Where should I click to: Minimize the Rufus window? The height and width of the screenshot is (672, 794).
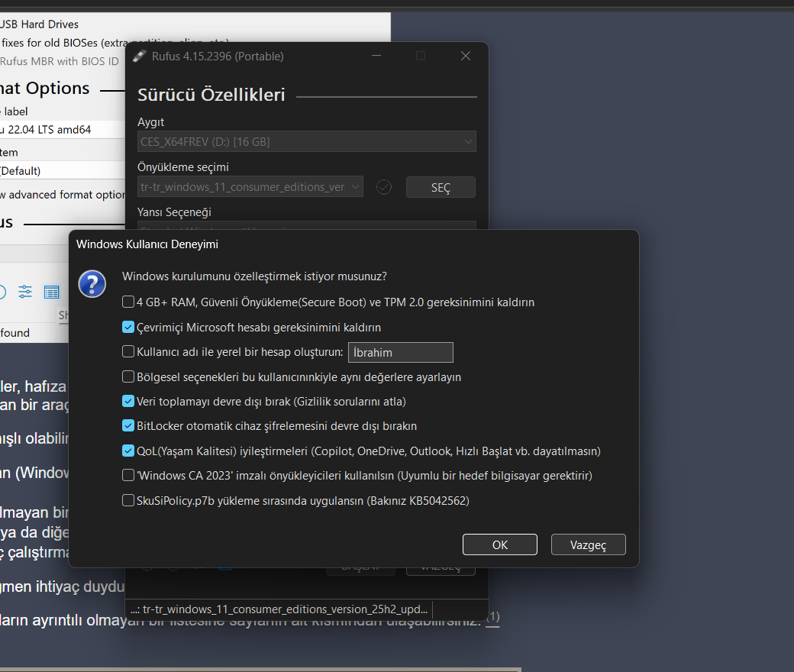(376, 56)
